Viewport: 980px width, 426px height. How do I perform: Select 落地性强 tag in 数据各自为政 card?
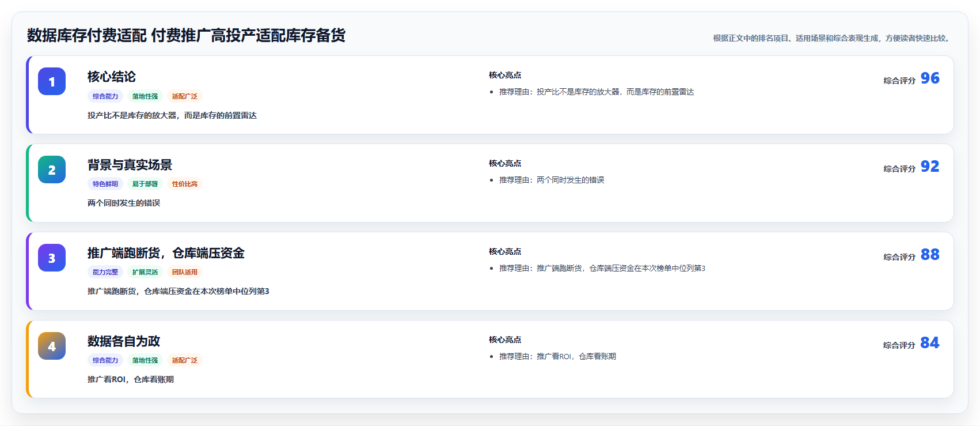(145, 360)
